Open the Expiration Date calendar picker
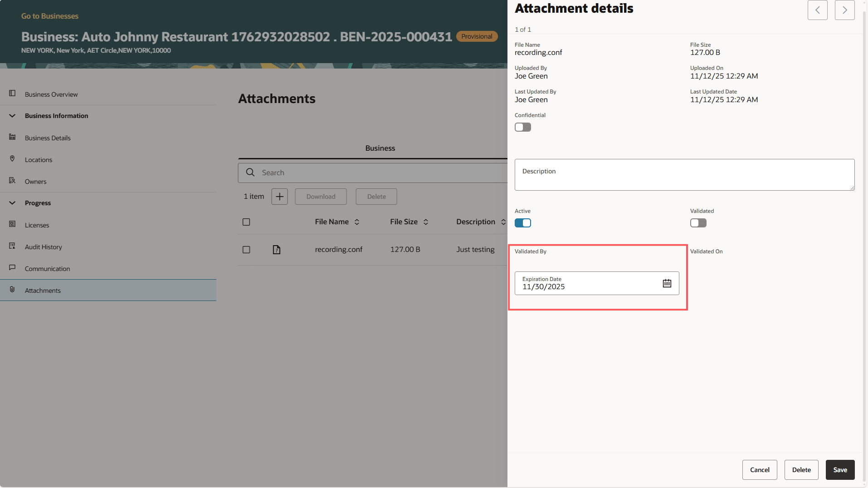868x488 pixels. click(x=667, y=283)
